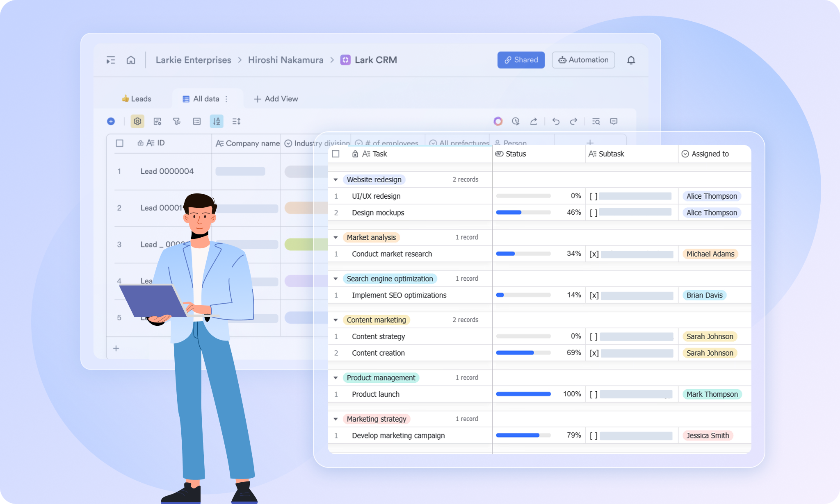840x504 pixels.
Task: Click the All data view options dots
Action: click(x=226, y=99)
